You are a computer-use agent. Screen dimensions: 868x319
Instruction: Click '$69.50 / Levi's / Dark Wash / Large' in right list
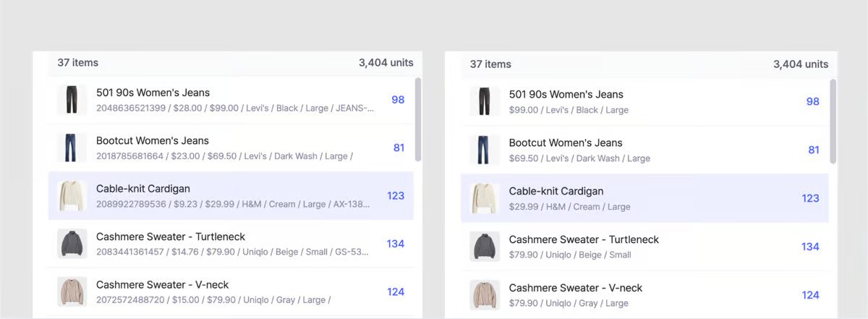tap(579, 158)
